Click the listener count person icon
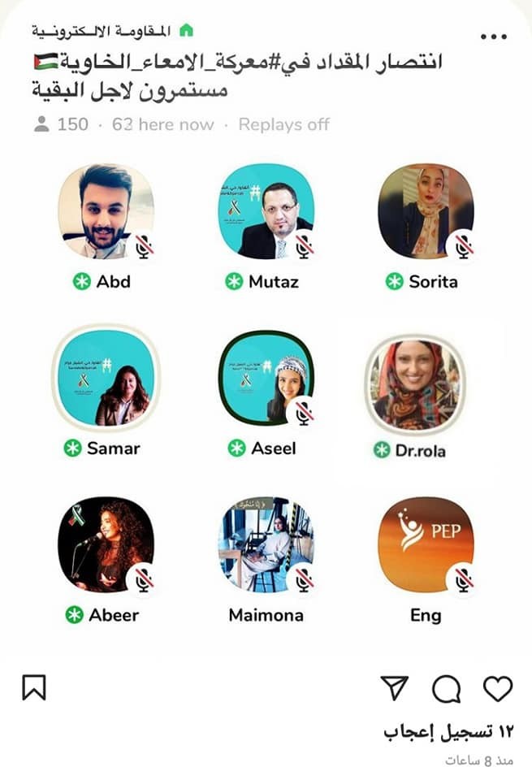The image size is (532, 780). click(41, 123)
